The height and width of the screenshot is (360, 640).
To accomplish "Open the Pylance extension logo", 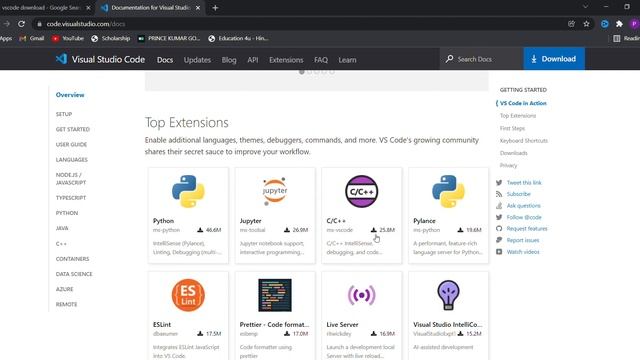I will point(448,191).
